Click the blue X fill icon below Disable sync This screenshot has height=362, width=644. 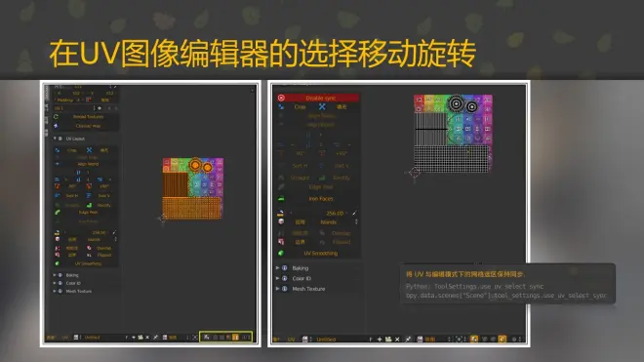click(x=322, y=106)
